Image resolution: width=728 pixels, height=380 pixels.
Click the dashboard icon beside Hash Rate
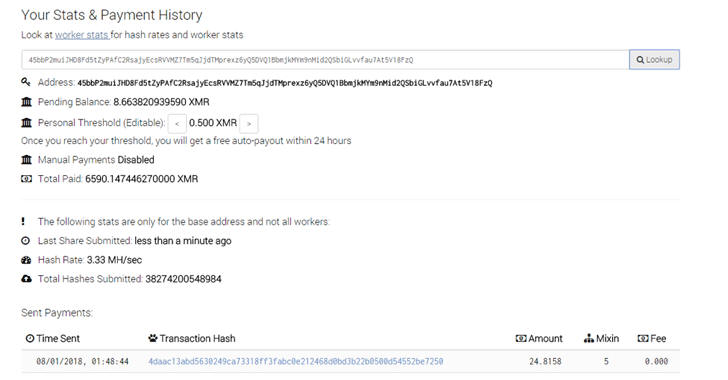(x=26, y=260)
